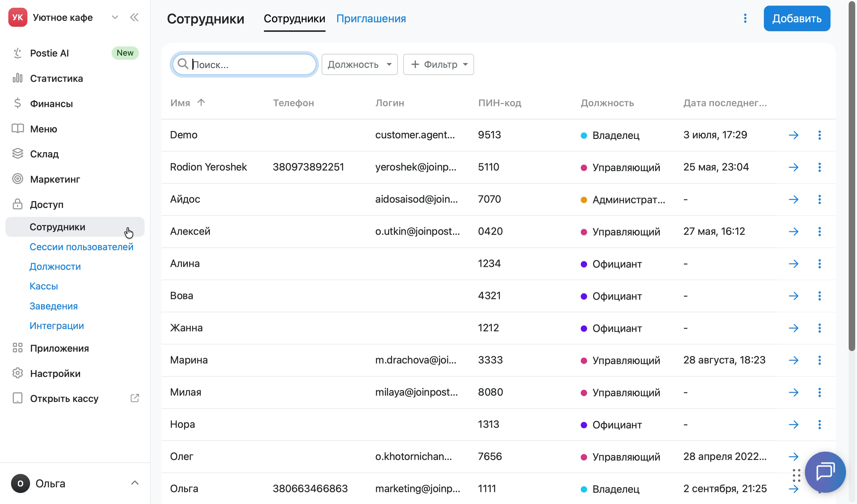
Task: Click the Добавить button
Action: pos(797,18)
